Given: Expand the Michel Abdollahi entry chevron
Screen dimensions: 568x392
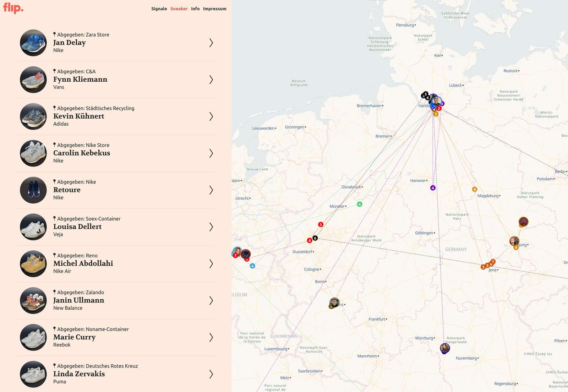Looking at the screenshot, I should click(211, 264).
